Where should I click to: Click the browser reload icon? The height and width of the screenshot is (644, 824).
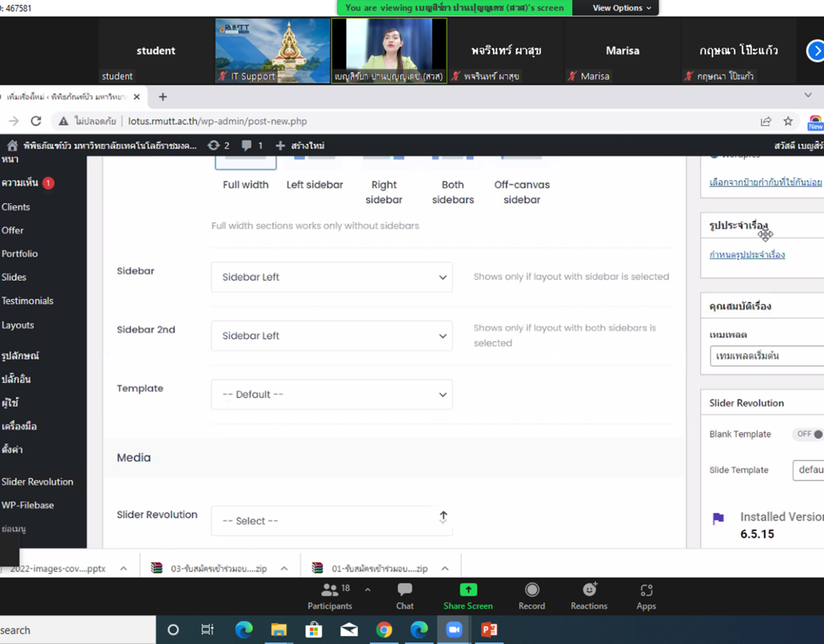tap(36, 121)
